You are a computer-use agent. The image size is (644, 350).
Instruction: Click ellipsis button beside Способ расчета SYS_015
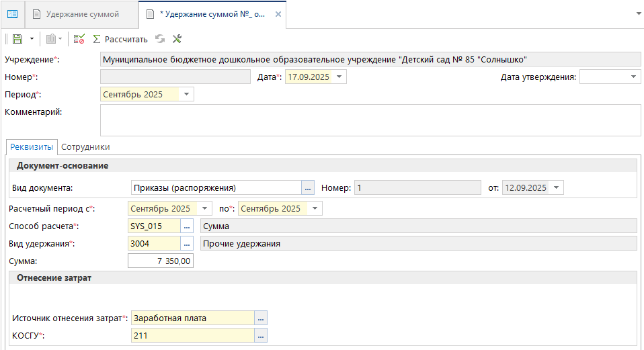(187, 226)
